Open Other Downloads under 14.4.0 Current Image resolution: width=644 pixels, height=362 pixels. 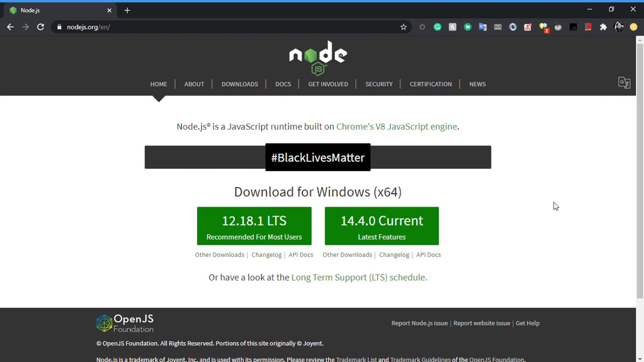click(x=347, y=255)
